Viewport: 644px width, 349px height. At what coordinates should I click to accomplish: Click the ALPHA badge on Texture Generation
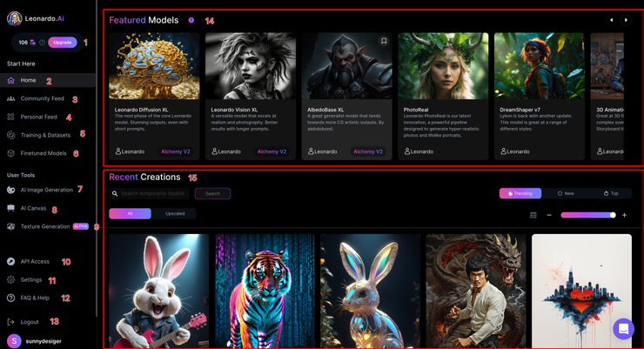[80, 226]
